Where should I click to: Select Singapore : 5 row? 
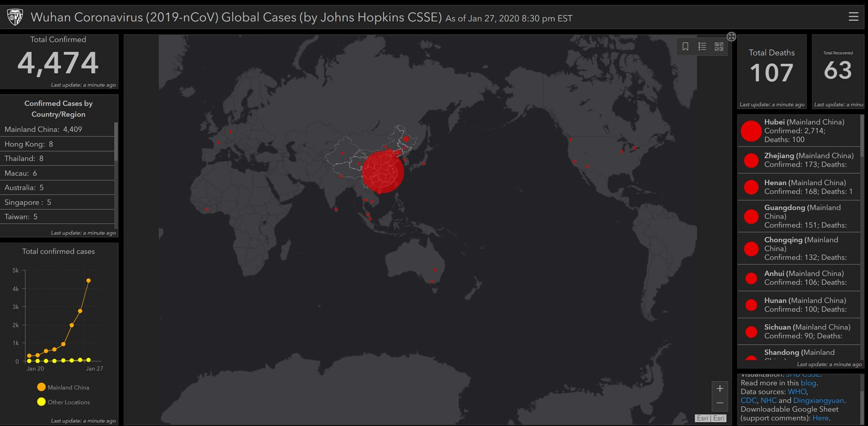[x=57, y=202]
